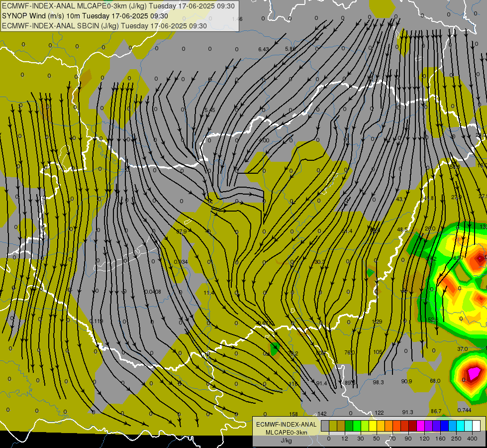Viewport: 487px width, 448px height.
Task: Click the map value 0.671
Action: [x=264, y=323]
